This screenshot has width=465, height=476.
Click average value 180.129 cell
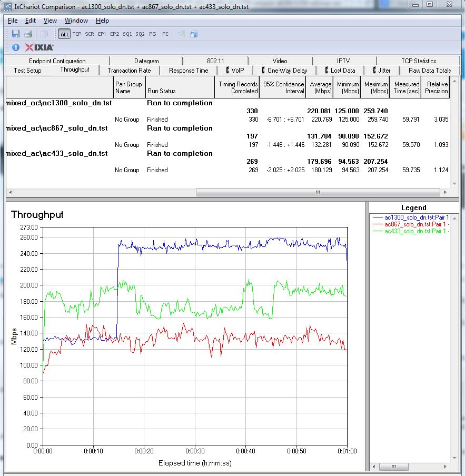pyautogui.click(x=321, y=170)
